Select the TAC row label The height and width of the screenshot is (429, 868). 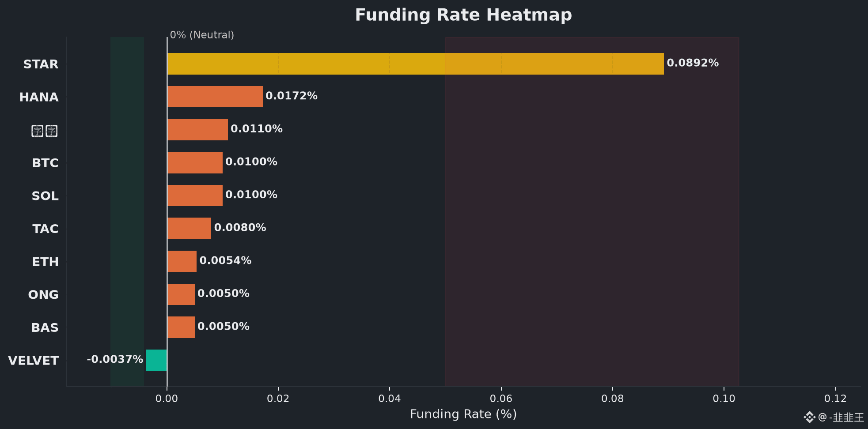(45, 229)
